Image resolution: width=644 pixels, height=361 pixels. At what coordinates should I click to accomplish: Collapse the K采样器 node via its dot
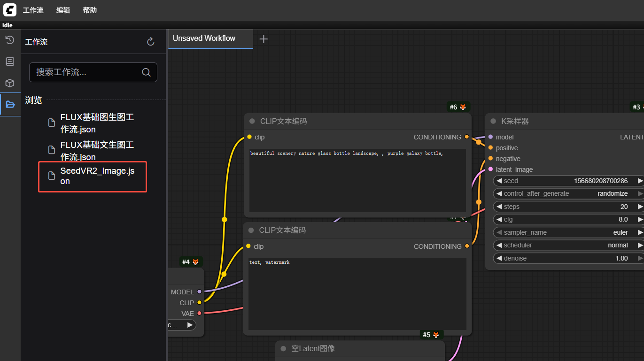(493, 121)
